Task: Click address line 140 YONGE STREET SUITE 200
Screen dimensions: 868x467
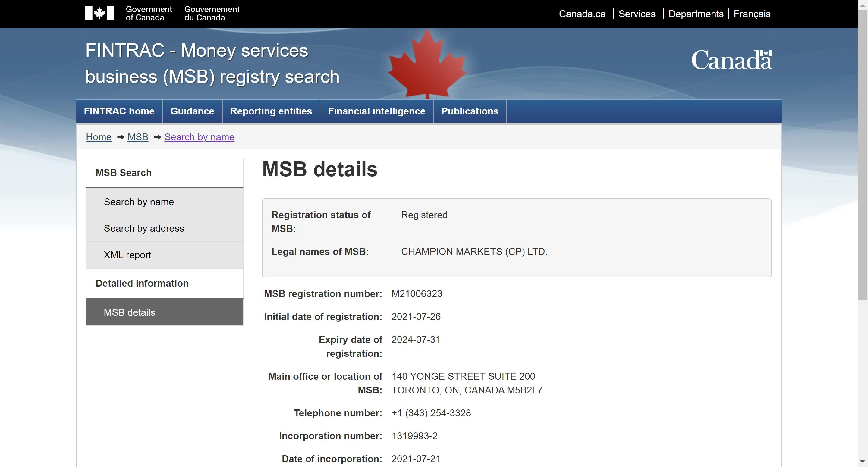Action: (463, 376)
